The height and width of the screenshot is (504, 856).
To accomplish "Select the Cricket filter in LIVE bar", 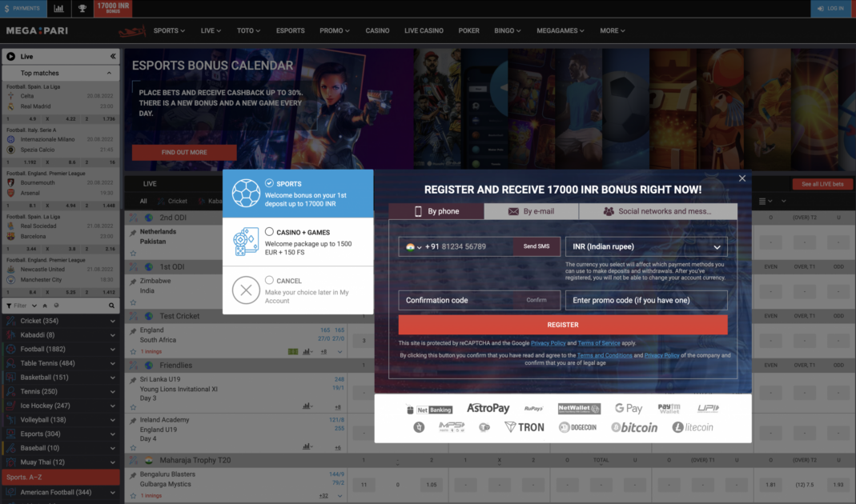I will pyautogui.click(x=172, y=202).
